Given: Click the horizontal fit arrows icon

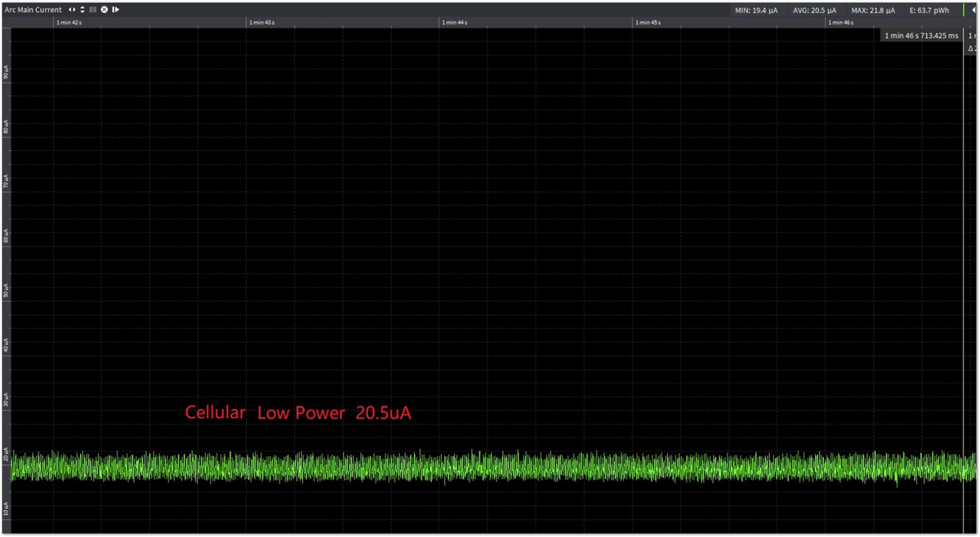Looking at the screenshot, I should [x=72, y=10].
